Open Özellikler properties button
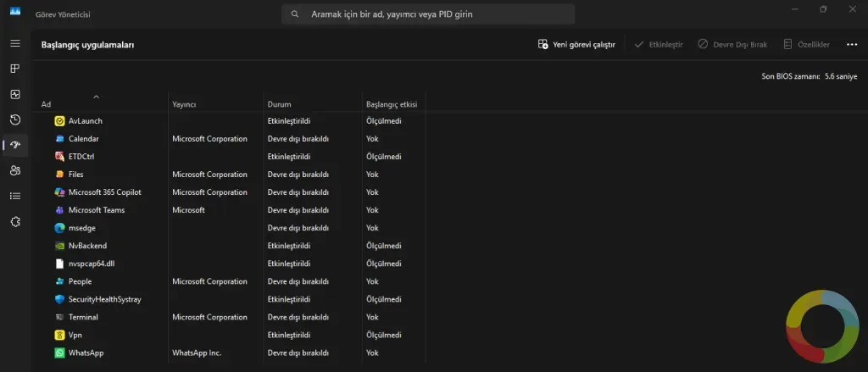This screenshot has width=868, height=372. pos(807,44)
